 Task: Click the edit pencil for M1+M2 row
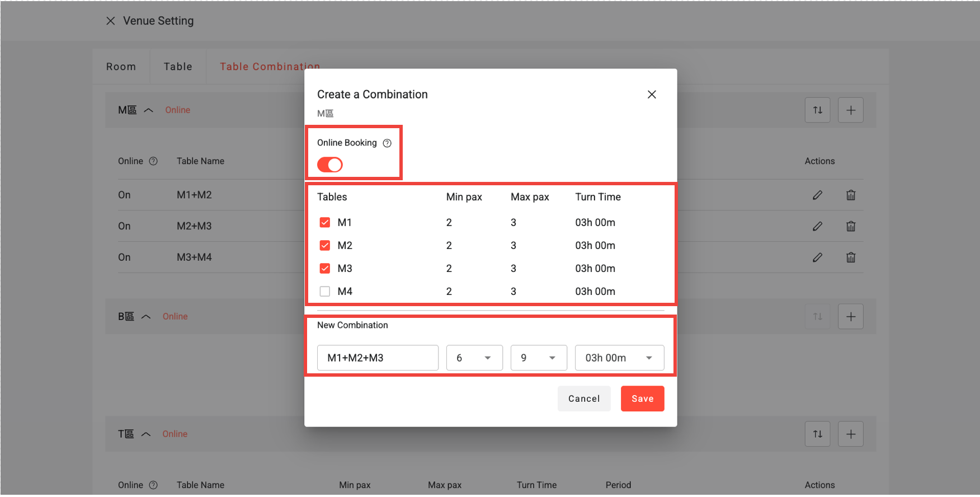click(817, 195)
